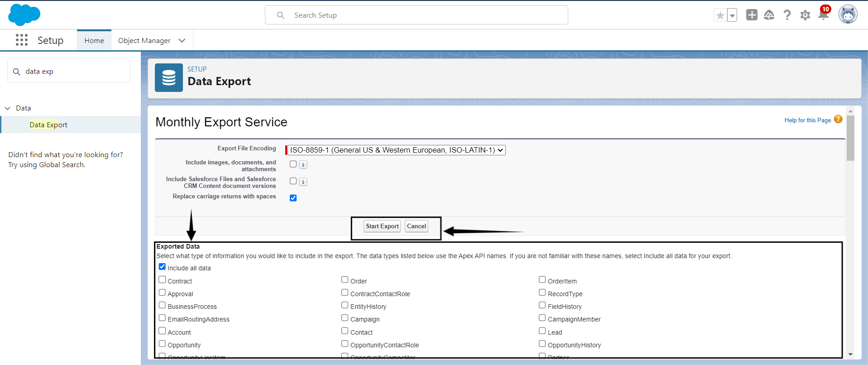Check the RecordType checkbox

[542, 293]
